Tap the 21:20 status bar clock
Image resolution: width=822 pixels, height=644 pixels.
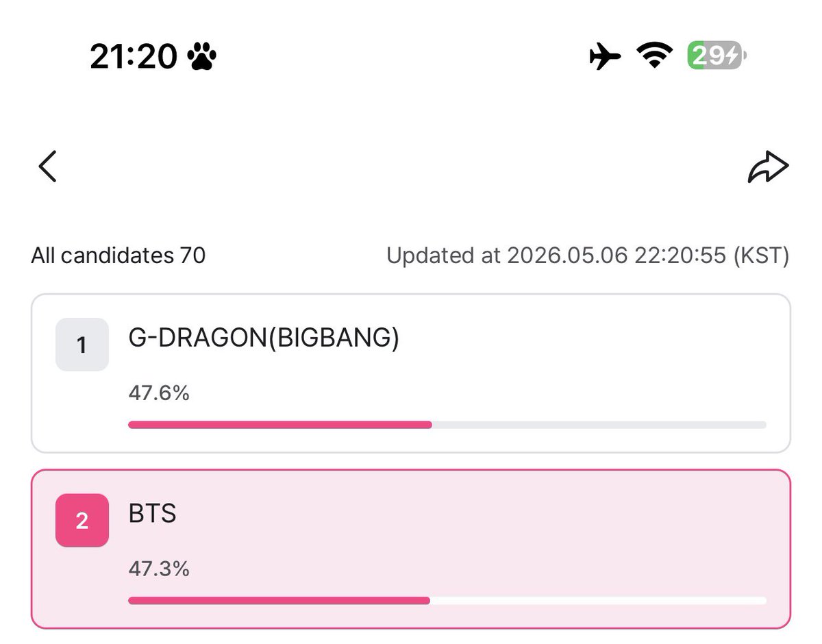tap(134, 57)
